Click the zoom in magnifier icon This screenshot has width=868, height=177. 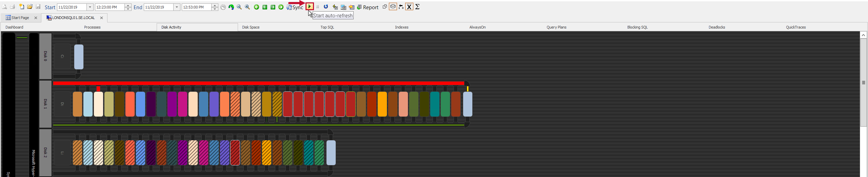[248, 7]
